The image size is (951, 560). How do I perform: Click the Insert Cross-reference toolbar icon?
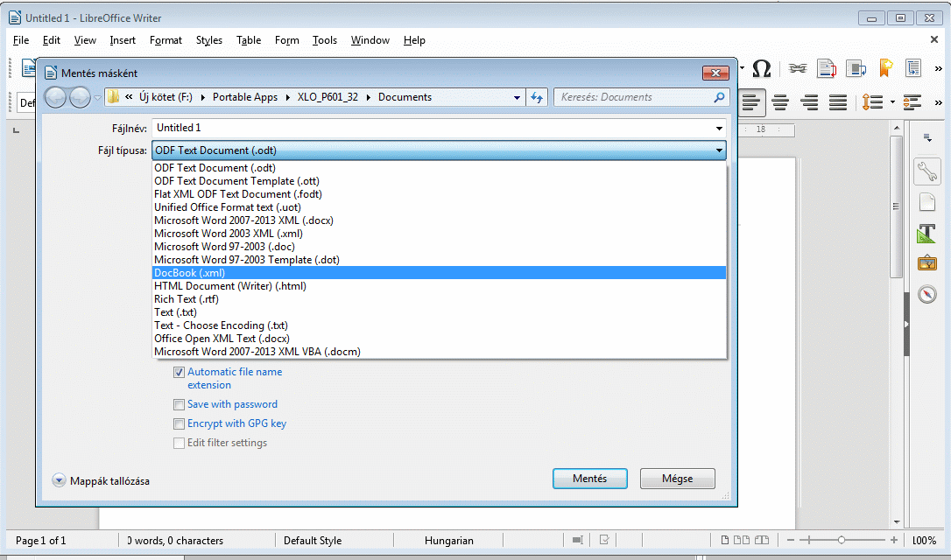coord(856,68)
